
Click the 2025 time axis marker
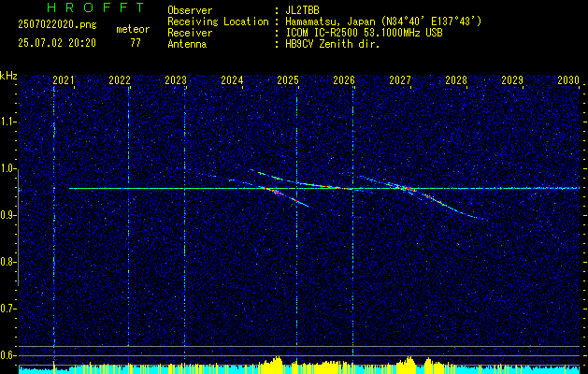coord(288,80)
